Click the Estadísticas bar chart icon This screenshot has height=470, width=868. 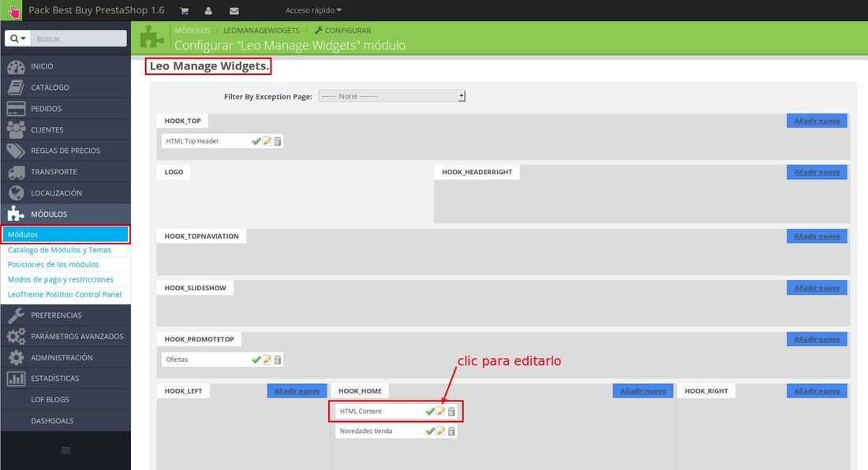(16, 379)
